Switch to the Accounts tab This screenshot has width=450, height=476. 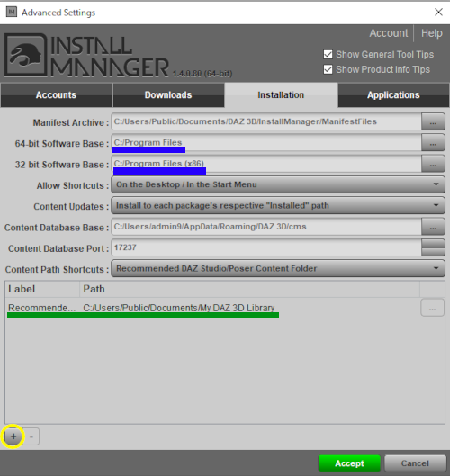pos(56,95)
